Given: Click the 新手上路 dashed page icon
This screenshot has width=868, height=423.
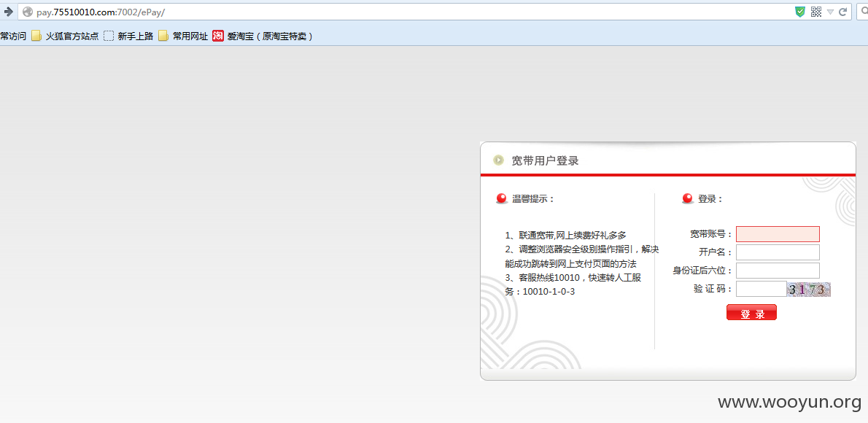Looking at the screenshot, I should point(109,36).
